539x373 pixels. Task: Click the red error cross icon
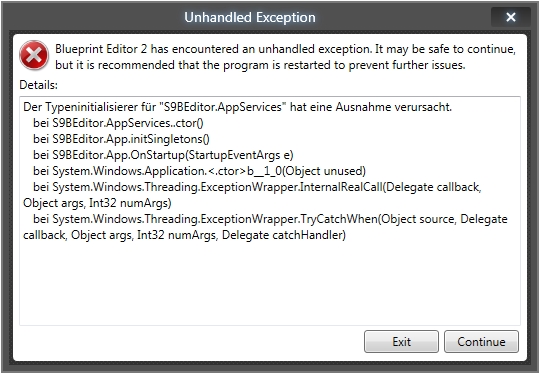coord(34,55)
